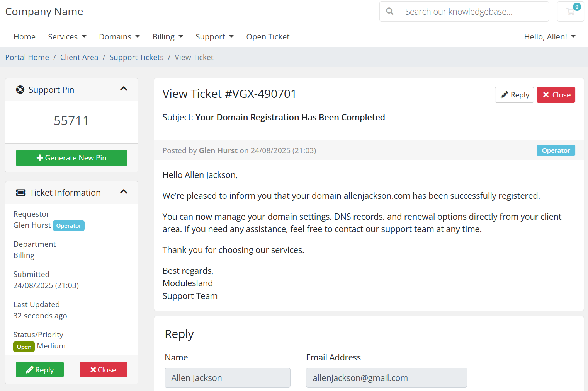588x391 pixels.
Task: Generate a new support pin
Action: (x=71, y=158)
